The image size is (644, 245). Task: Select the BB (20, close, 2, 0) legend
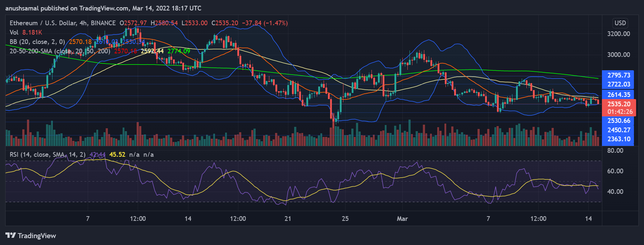37,42
